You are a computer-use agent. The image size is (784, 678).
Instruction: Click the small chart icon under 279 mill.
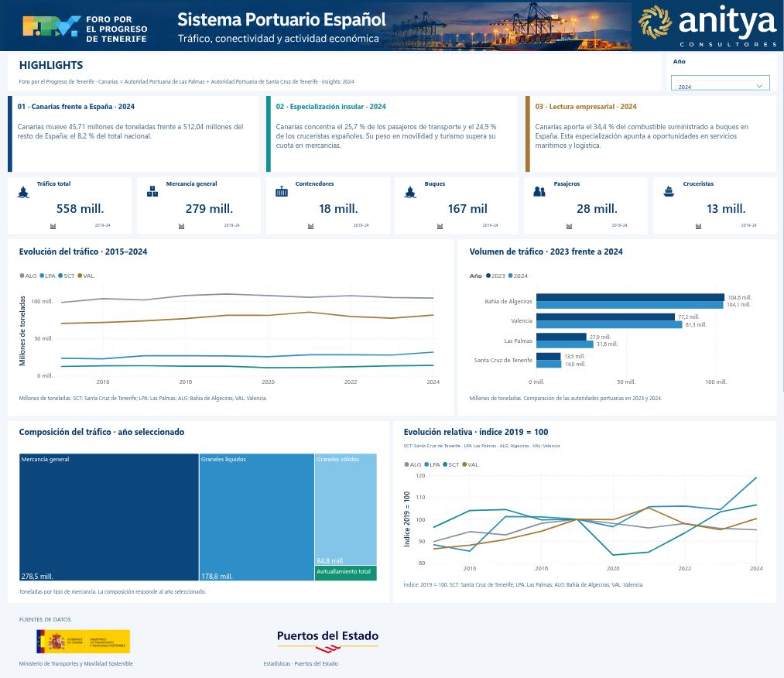point(182,227)
